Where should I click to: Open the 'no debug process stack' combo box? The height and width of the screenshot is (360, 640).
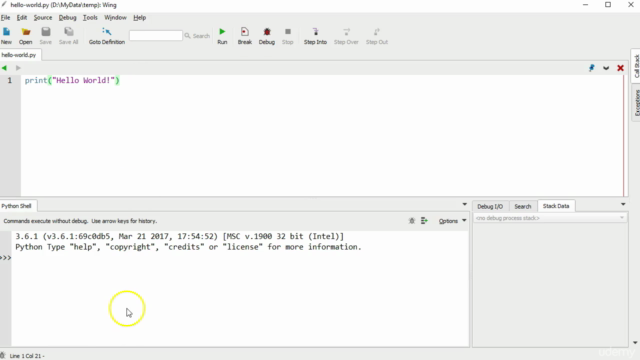550,218
